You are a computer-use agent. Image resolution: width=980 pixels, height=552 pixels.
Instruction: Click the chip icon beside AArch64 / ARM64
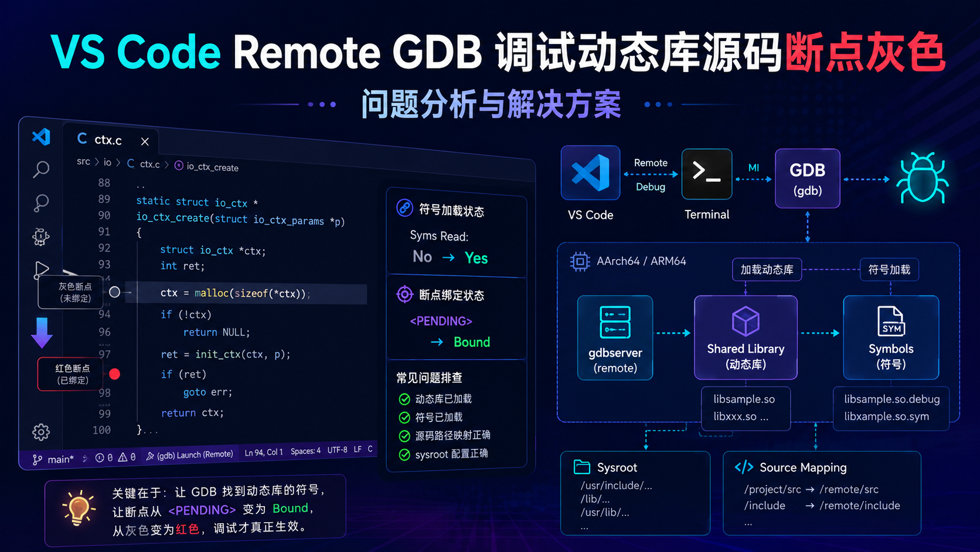pos(580,262)
